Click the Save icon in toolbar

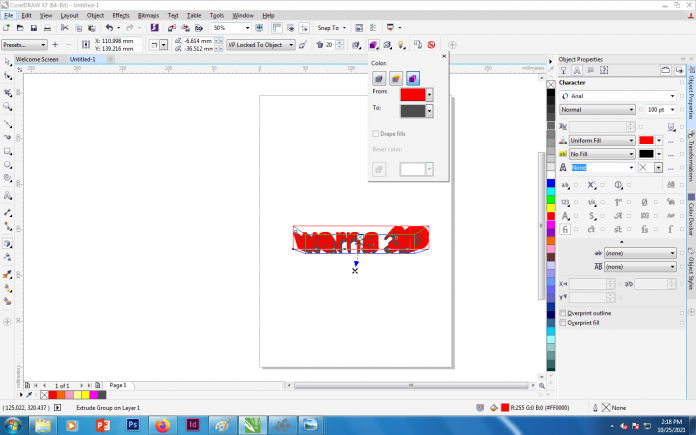[33, 29]
